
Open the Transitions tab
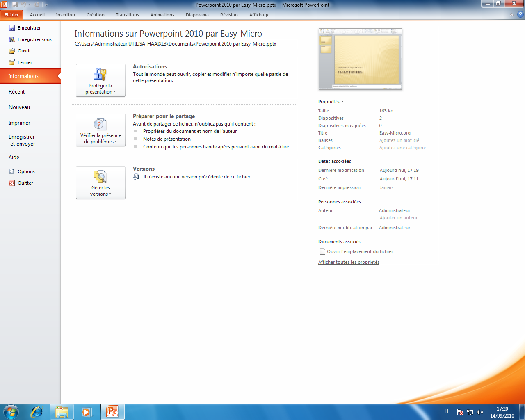[x=127, y=15]
